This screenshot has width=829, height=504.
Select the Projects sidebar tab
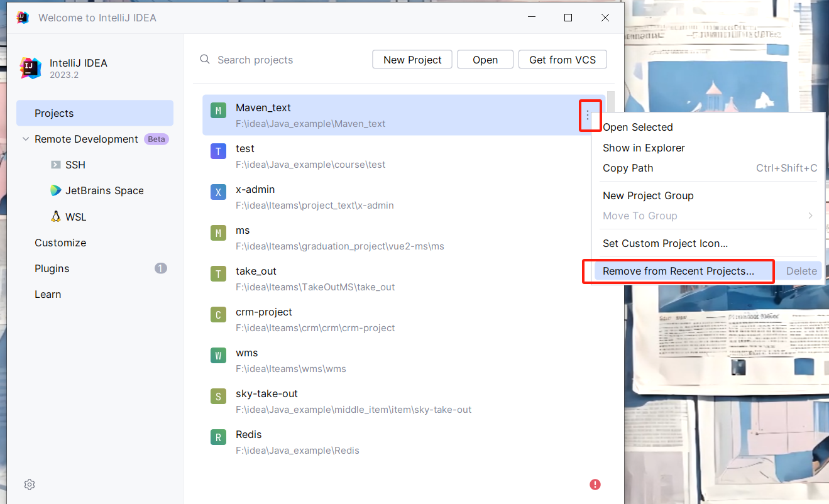[x=95, y=113]
